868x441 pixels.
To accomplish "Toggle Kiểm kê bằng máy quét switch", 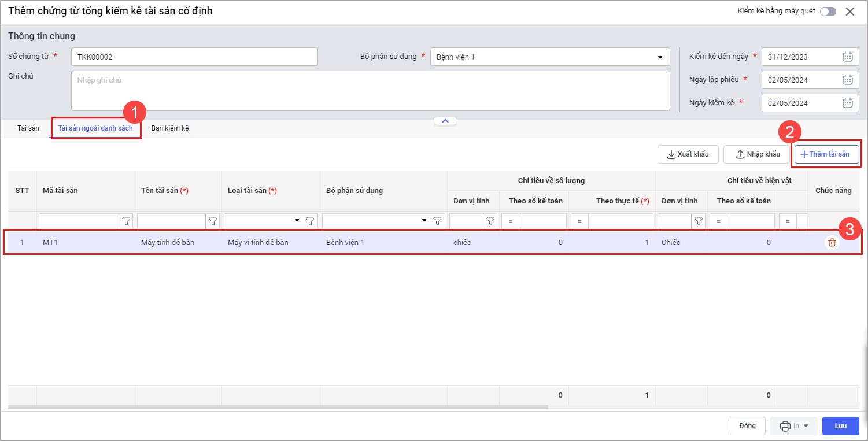I will coord(828,12).
